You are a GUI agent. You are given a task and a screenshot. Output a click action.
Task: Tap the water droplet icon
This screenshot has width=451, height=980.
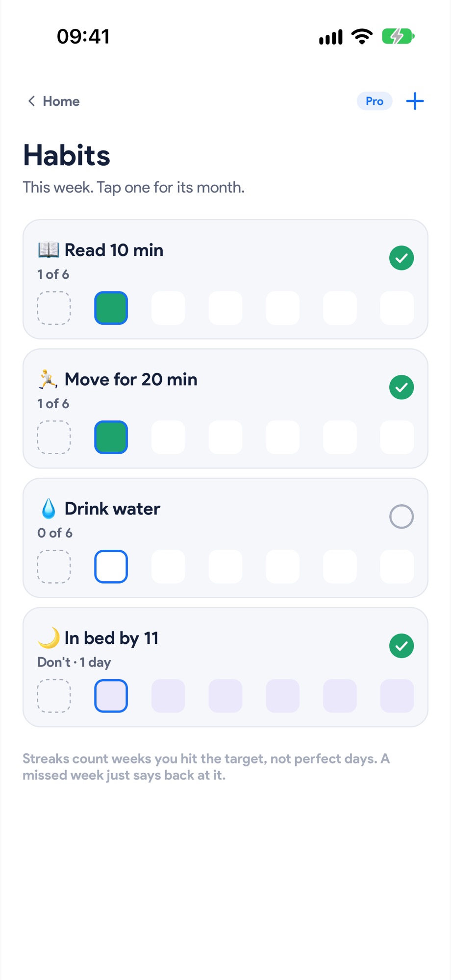point(49,509)
